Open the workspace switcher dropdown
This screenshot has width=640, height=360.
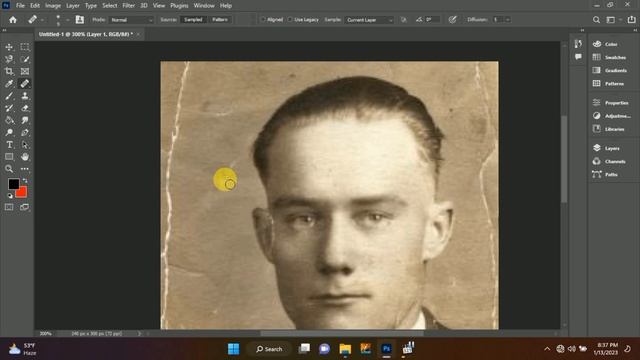tap(613, 20)
